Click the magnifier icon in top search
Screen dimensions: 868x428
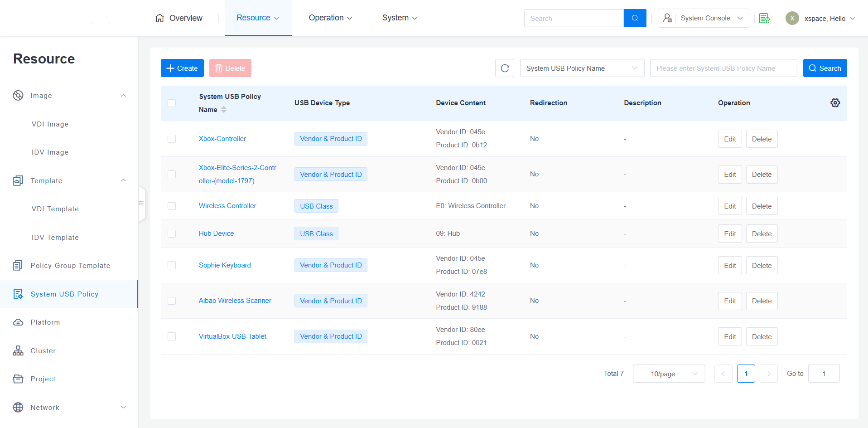coord(635,18)
